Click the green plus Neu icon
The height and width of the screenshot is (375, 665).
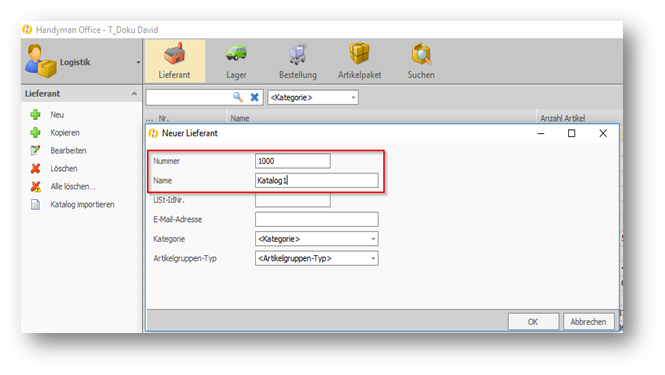36,115
